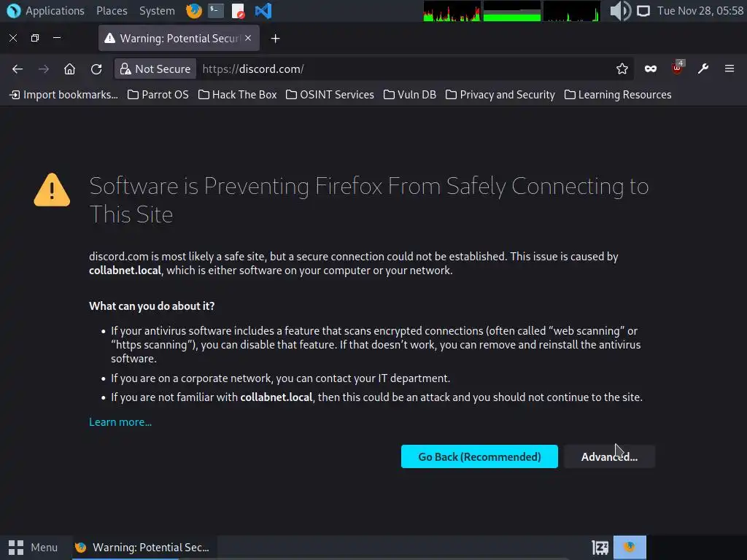Image resolution: width=747 pixels, height=560 pixels.
Task: Open the Applications menu
Action: (55, 10)
